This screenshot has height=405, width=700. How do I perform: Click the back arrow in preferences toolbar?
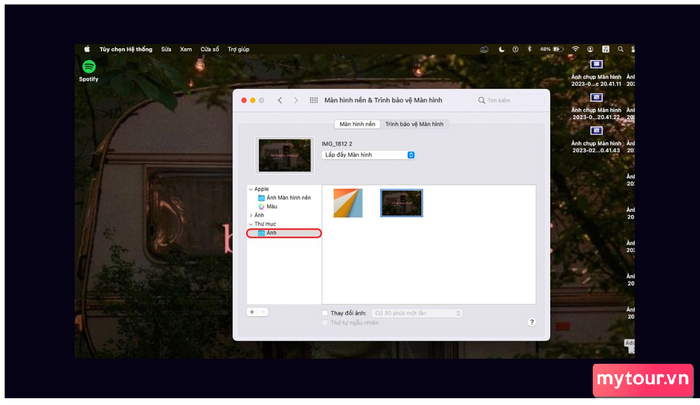coord(280,101)
